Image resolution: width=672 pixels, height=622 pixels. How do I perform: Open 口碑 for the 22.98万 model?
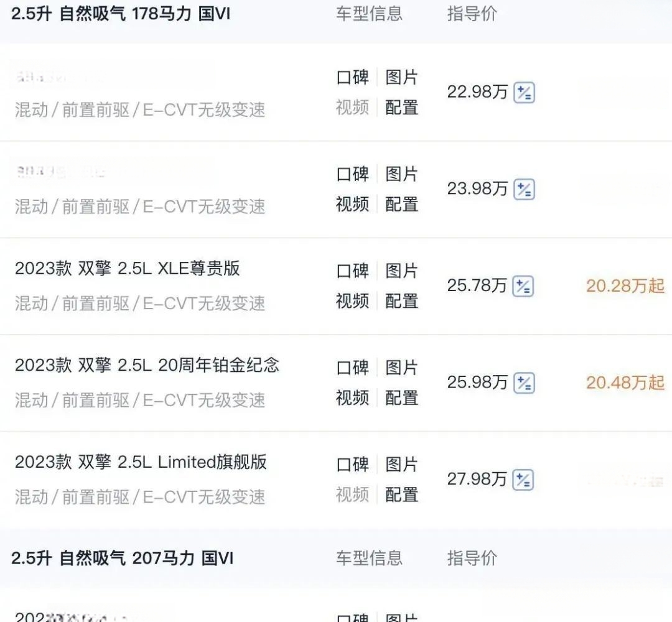coord(352,78)
